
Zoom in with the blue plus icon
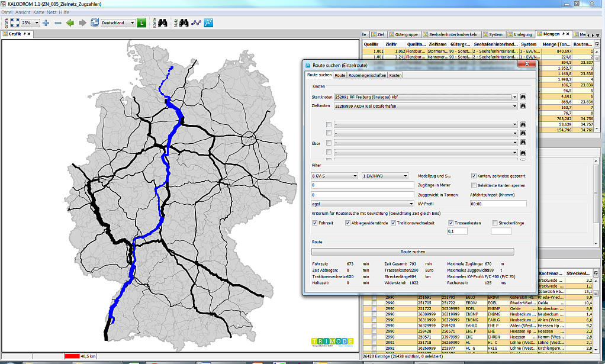46,22
